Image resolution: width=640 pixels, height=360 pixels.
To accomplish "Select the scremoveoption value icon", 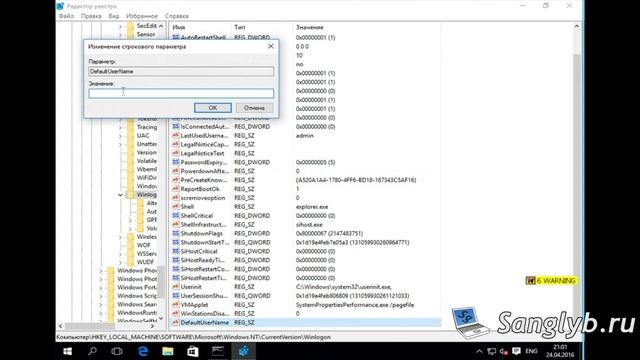I will (x=176, y=198).
